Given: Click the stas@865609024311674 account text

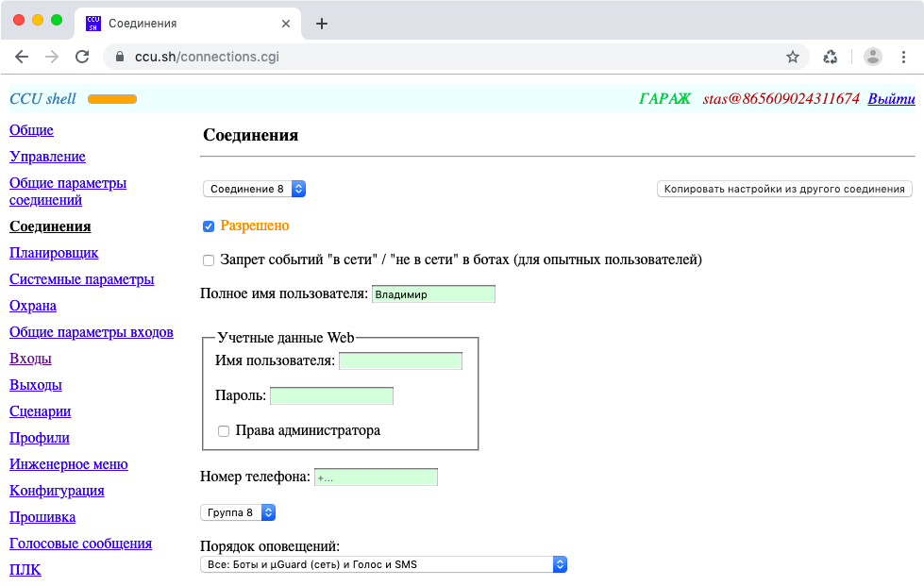Looking at the screenshot, I should (781, 98).
